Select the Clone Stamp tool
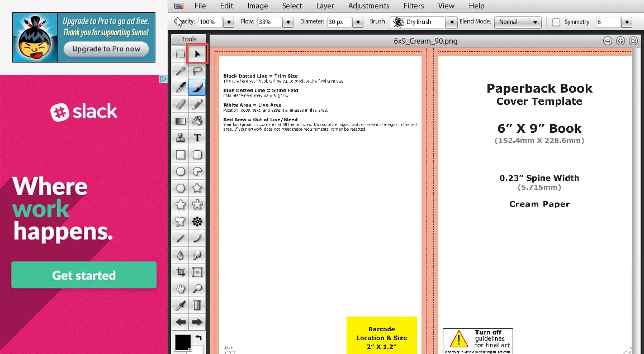 click(181, 138)
